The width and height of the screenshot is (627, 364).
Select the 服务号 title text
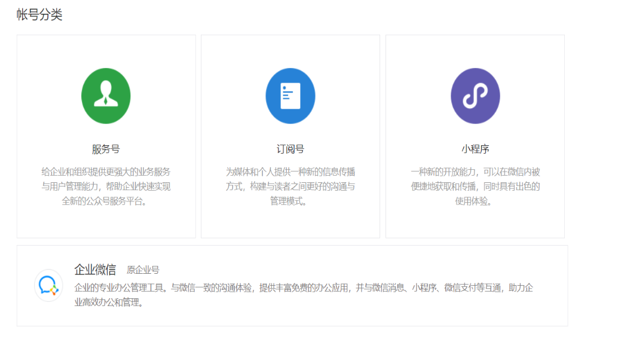coord(106,149)
